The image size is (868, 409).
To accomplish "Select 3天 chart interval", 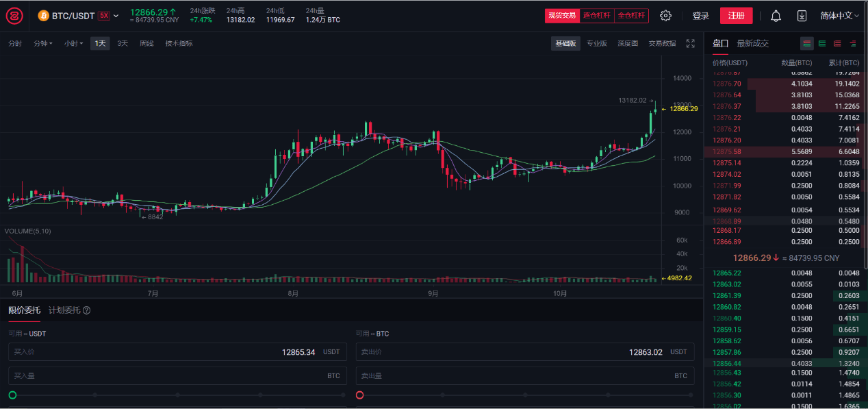I will pyautogui.click(x=123, y=43).
